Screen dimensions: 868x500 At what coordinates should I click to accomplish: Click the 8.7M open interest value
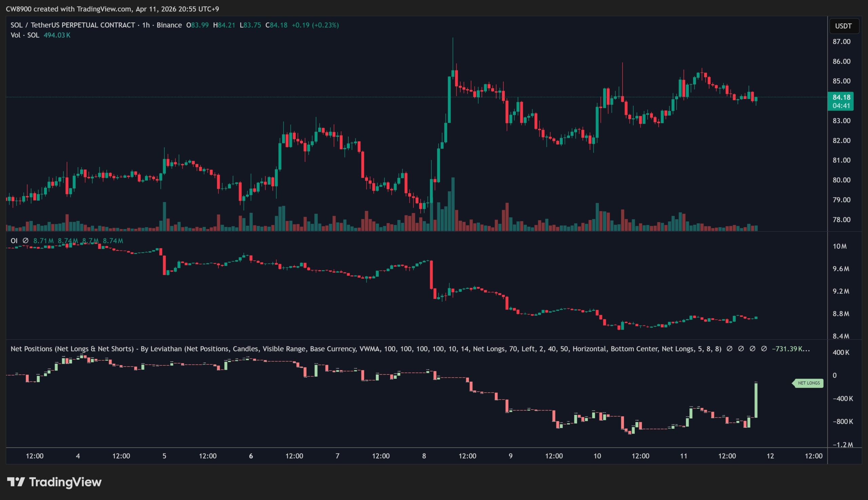click(x=90, y=241)
